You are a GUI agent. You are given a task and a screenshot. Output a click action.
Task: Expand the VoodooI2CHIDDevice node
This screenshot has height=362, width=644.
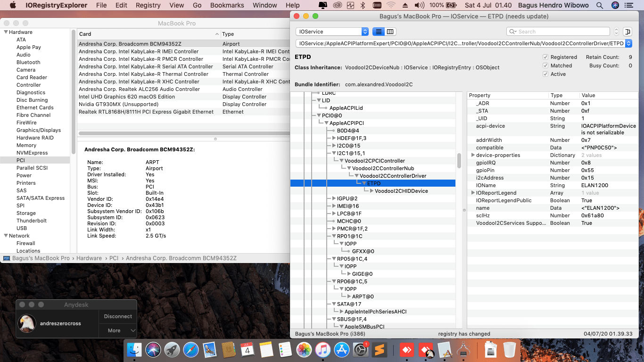pos(372,191)
